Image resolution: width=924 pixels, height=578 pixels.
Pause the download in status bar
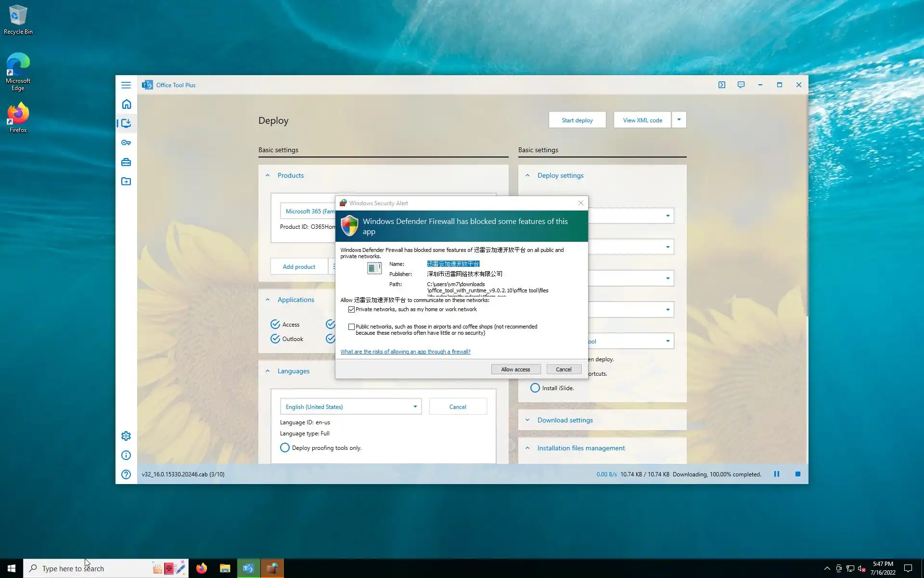tap(776, 474)
